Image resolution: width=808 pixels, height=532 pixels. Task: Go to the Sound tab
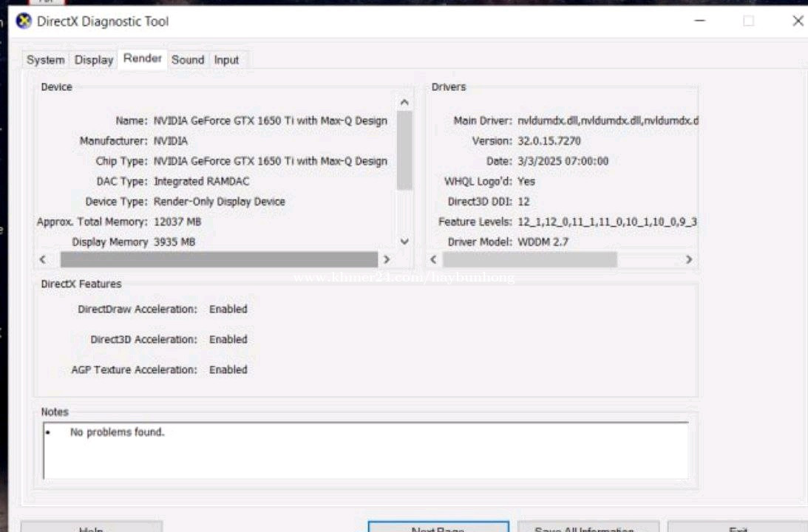(188, 60)
